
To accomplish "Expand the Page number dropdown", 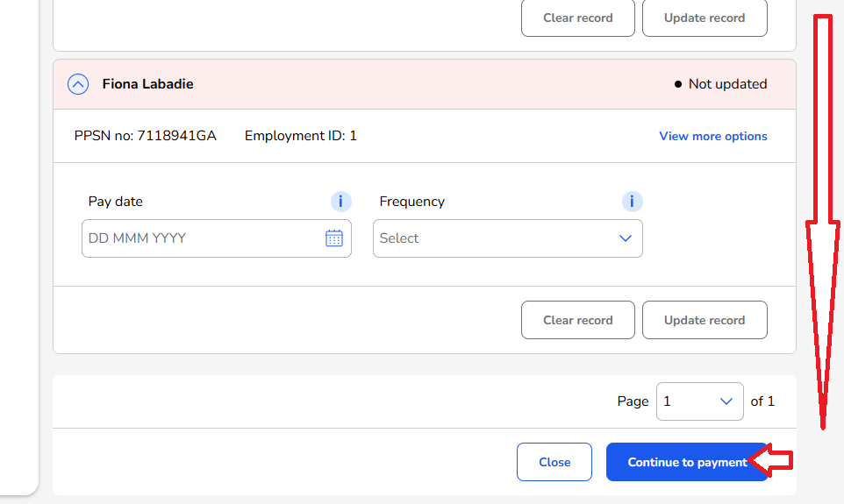I will [x=699, y=401].
